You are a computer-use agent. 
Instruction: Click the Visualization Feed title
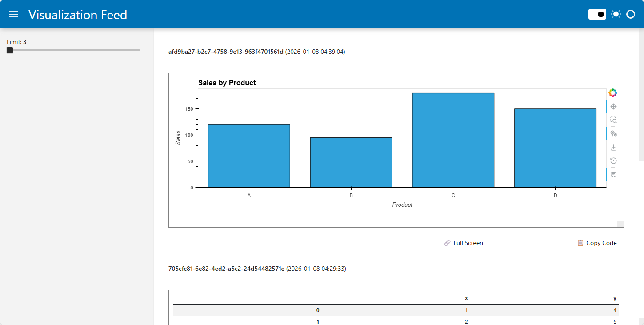[78, 15]
